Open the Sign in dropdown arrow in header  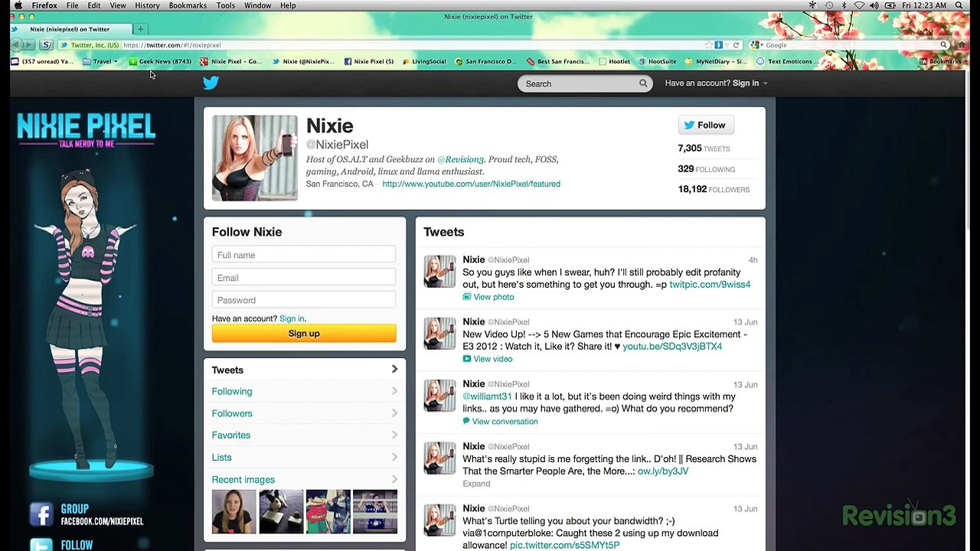pos(765,83)
